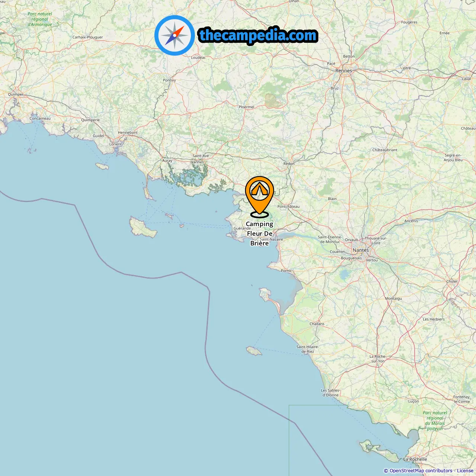Click the Rennes city label
This screenshot has height=476, width=476.
click(344, 71)
